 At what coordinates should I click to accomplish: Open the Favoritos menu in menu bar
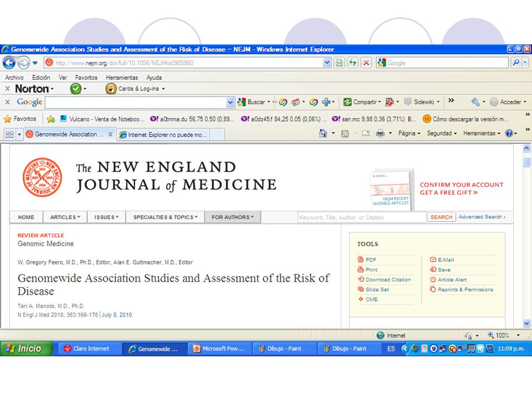(x=86, y=78)
